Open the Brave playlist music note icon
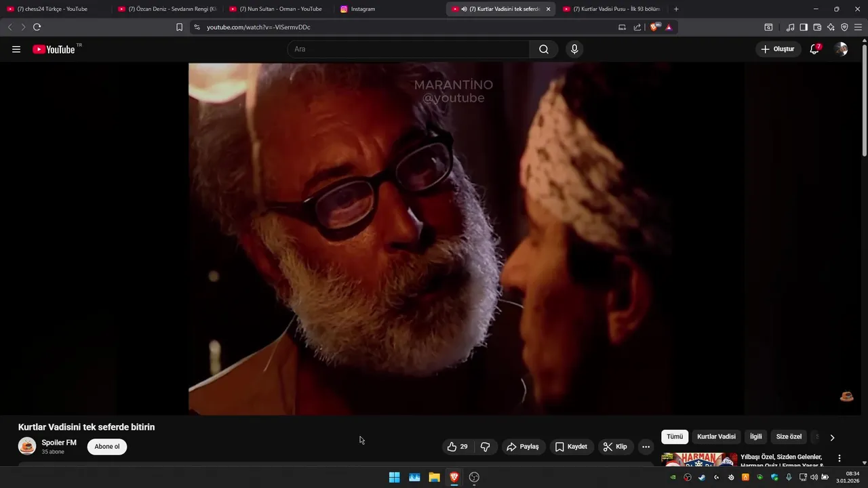868x488 pixels. pyautogui.click(x=790, y=27)
